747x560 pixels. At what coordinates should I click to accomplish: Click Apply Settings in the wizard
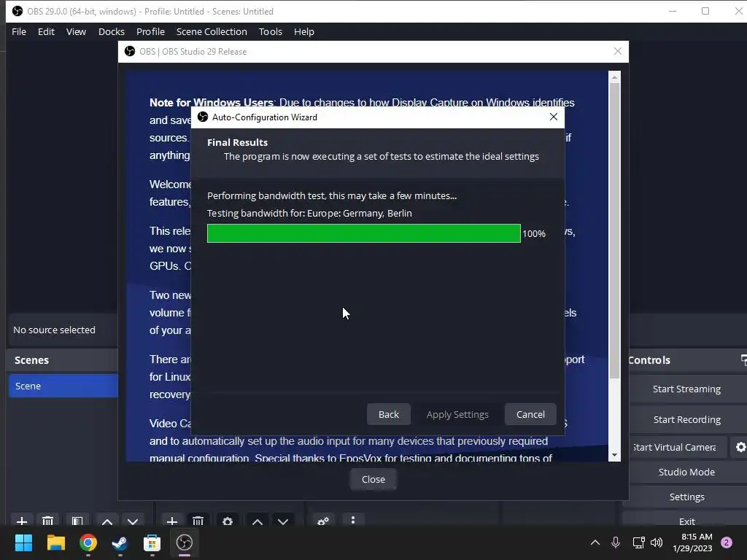[x=457, y=414]
